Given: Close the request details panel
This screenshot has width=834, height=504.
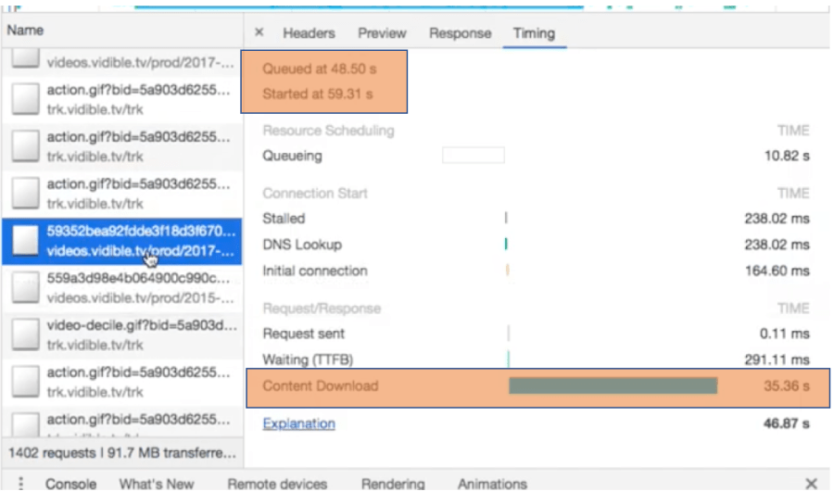Looking at the screenshot, I should (259, 32).
